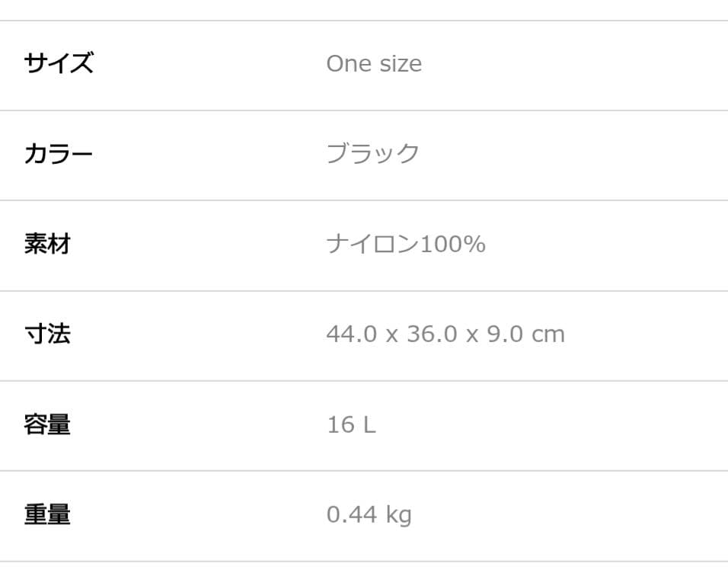Click 44.0 in the dimensions value
The height and width of the screenshot is (586, 728).
[352, 334]
